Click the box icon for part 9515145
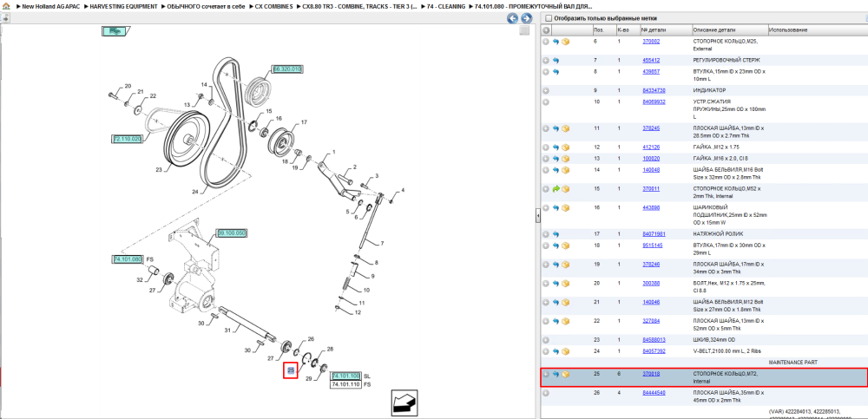This screenshot has height=419, width=868. [x=566, y=246]
